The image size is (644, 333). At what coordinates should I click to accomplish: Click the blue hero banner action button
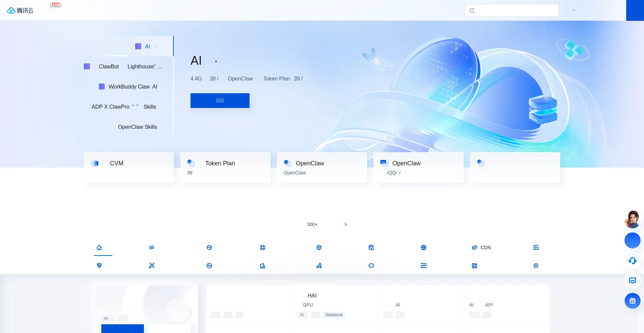coord(220,101)
